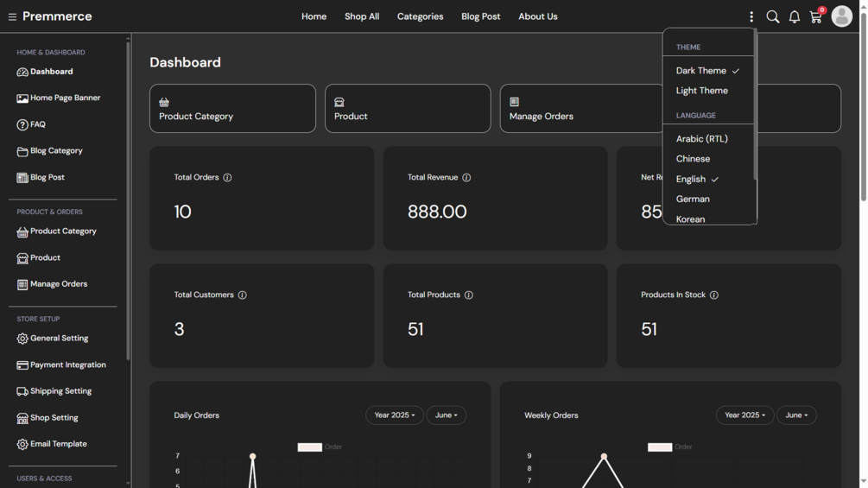
Task: Click the Email Template gear icon
Action: (22, 444)
